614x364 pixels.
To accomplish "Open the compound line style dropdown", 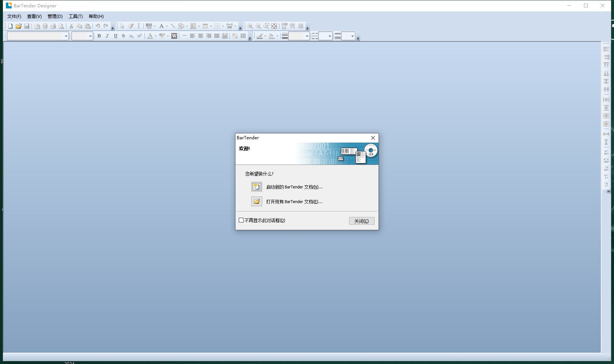I will [x=352, y=36].
